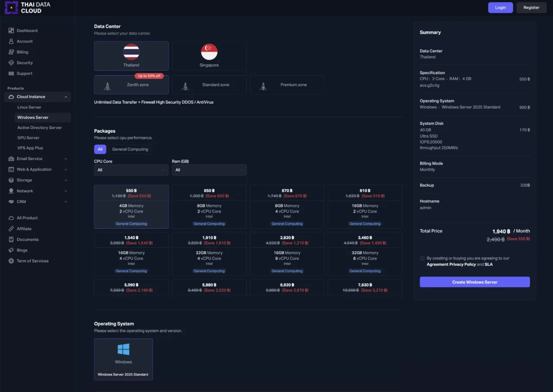This screenshot has height=392, width=553.
Task: Click the Premium zone rocket icon
Action: [x=263, y=86]
